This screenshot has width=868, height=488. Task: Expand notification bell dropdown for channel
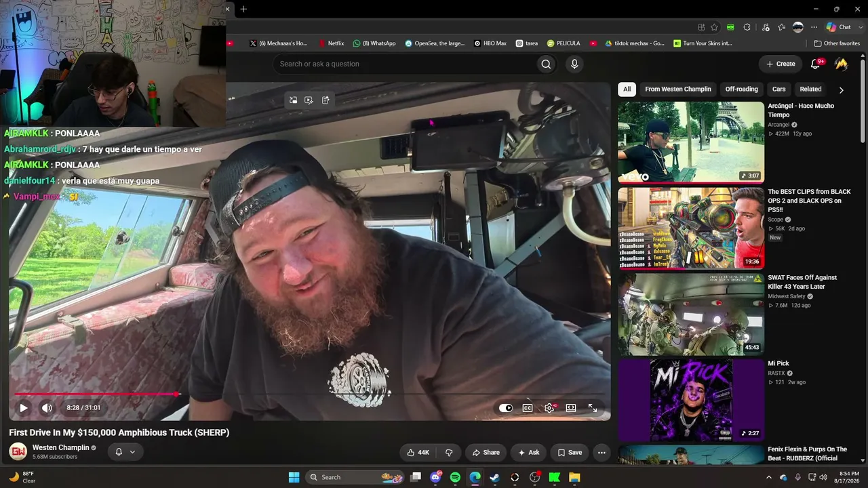pyautogui.click(x=125, y=452)
